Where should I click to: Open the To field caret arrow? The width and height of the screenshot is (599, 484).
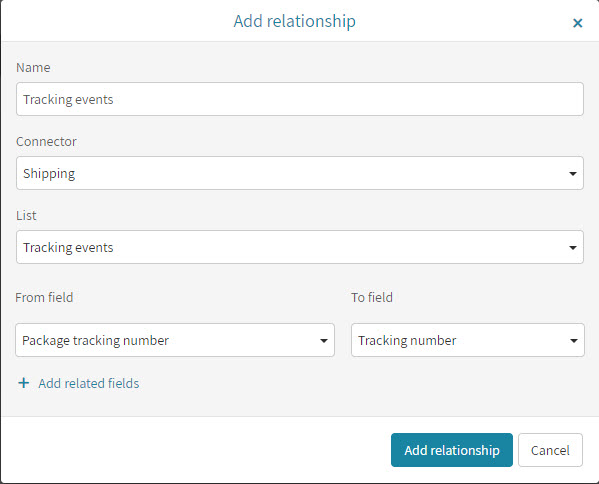[x=573, y=341]
